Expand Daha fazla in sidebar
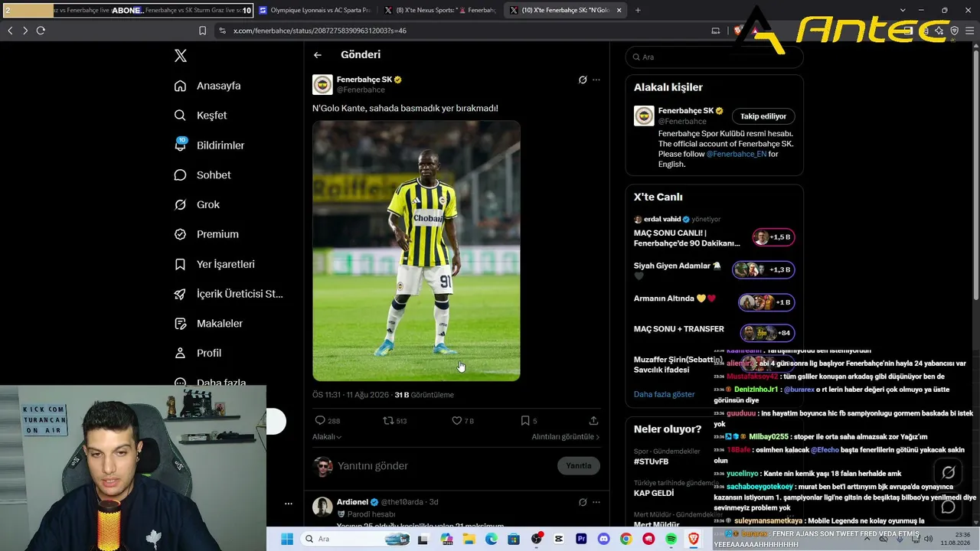This screenshot has height=551, width=980. coord(210,382)
